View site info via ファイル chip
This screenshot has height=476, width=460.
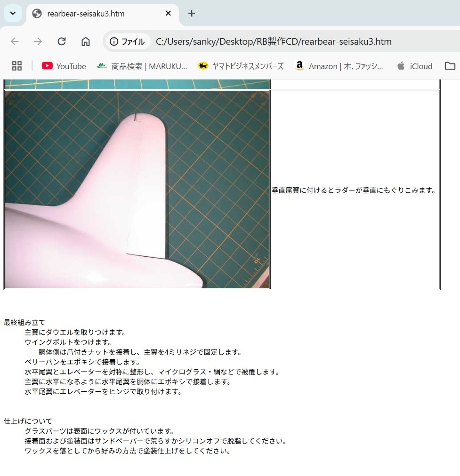point(127,41)
